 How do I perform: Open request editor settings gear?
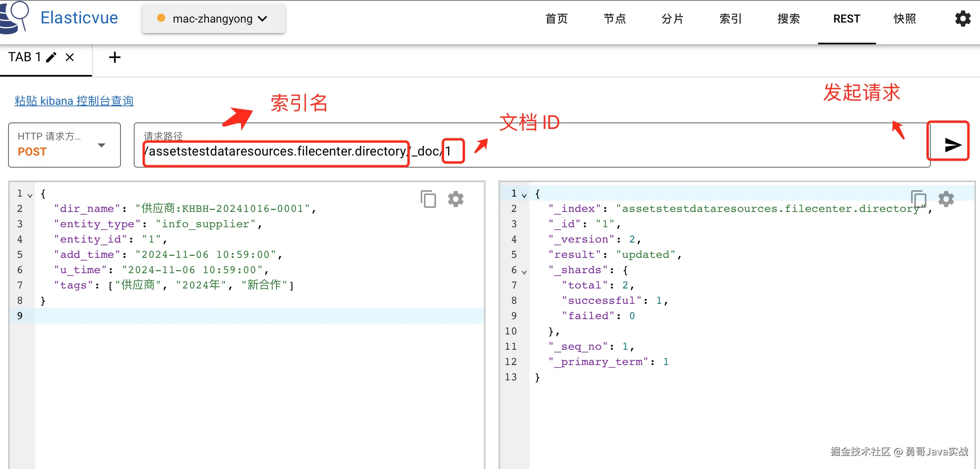click(x=456, y=199)
